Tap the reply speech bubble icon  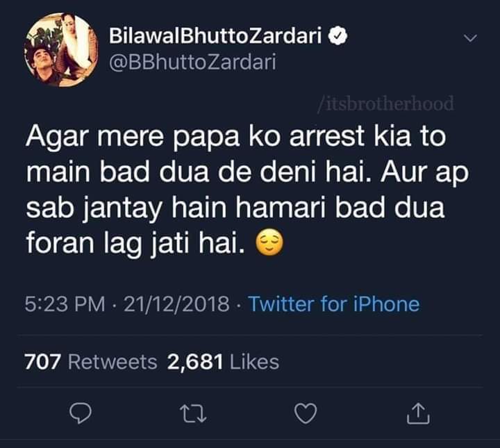coord(81,413)
